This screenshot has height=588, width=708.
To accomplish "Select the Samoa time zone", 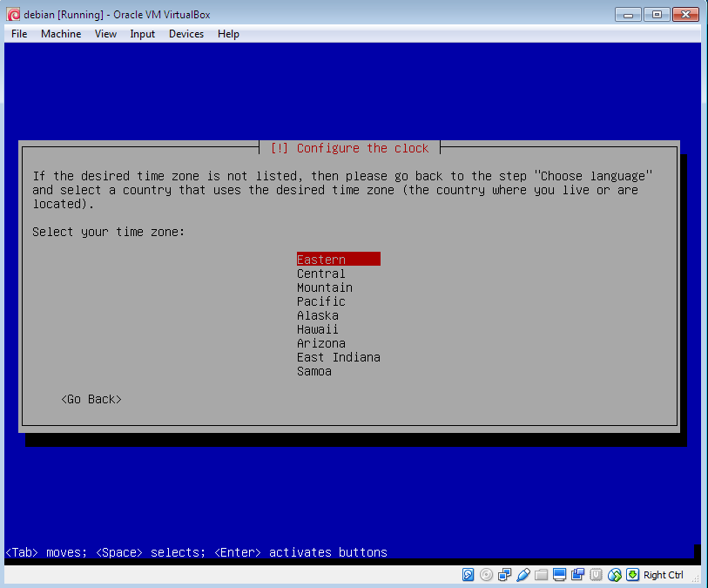I will click(x=314, y=371).
